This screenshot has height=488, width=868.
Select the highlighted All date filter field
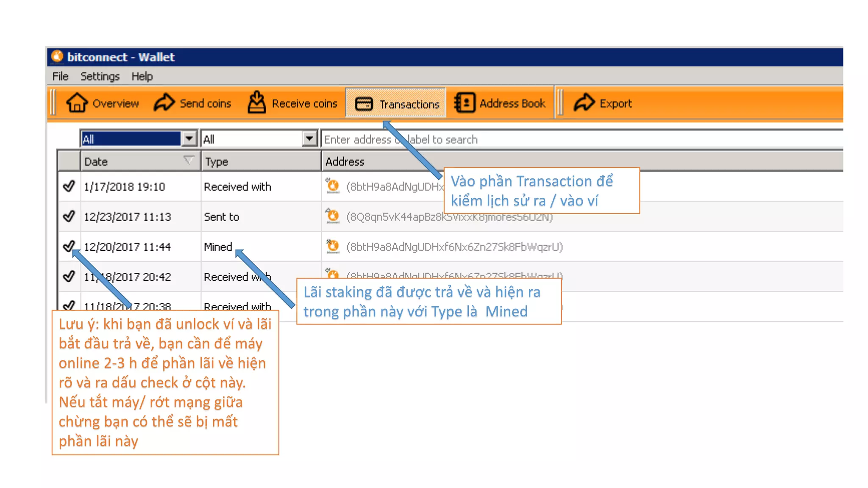pos(131,139)
